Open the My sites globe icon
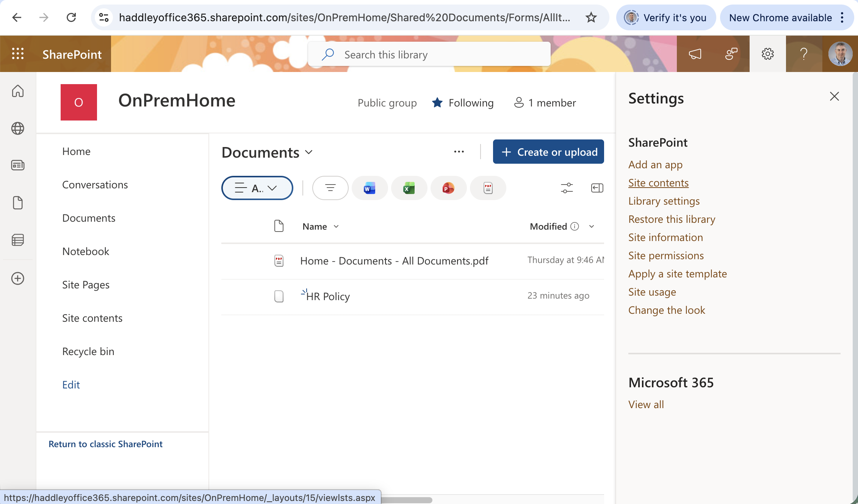 (18, 128)
